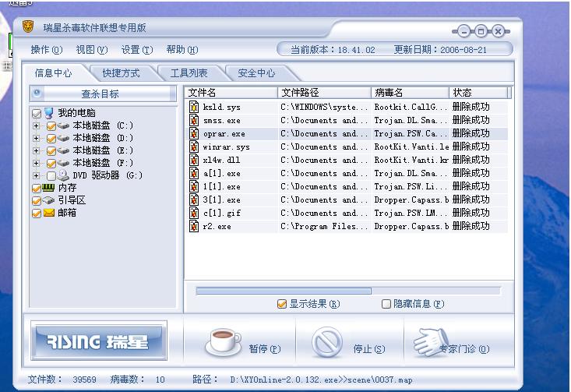571x392 pixels.
Task: Open the 专家门诊(O) expert clinic label
Action: [x=464, y=349]
